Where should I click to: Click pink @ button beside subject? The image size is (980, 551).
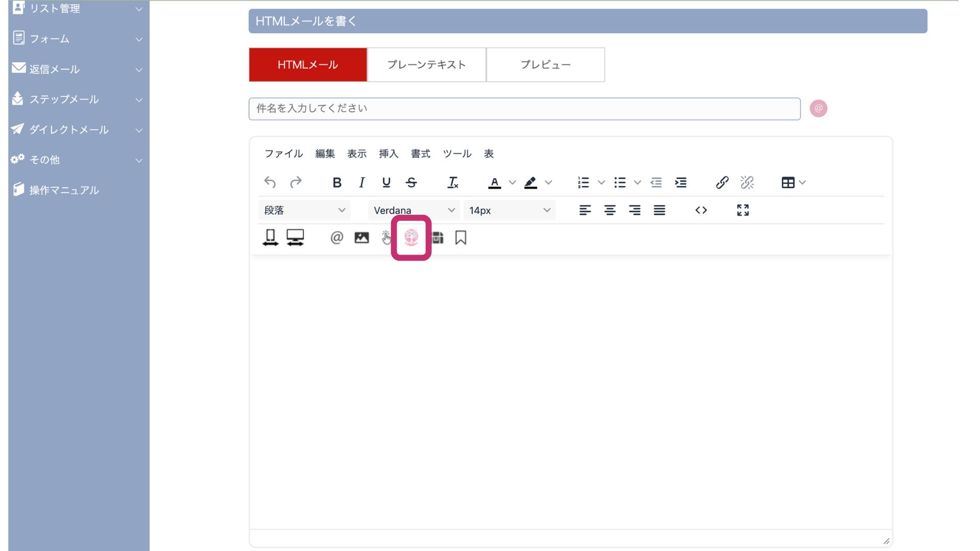click(818, 109)
